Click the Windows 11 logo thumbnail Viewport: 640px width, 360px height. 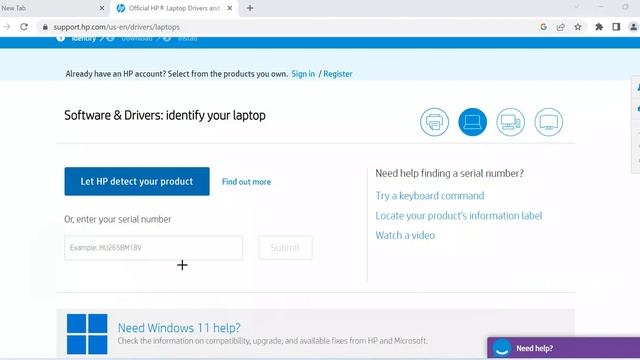click(87, 334)
